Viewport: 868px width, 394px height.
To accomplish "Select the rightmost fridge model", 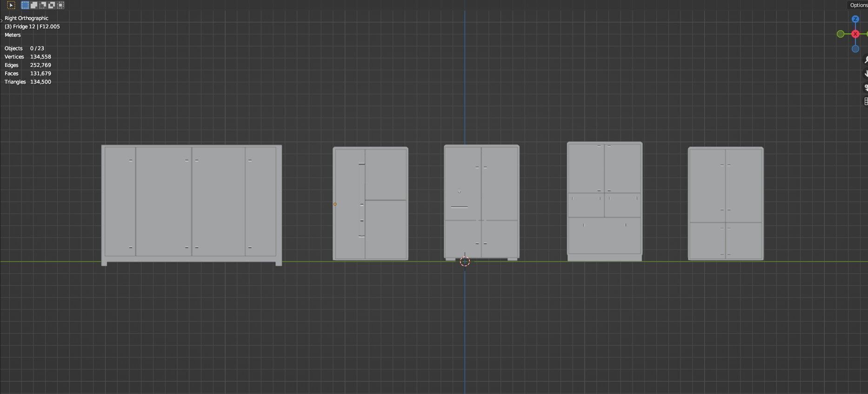I will coord(726,204).
